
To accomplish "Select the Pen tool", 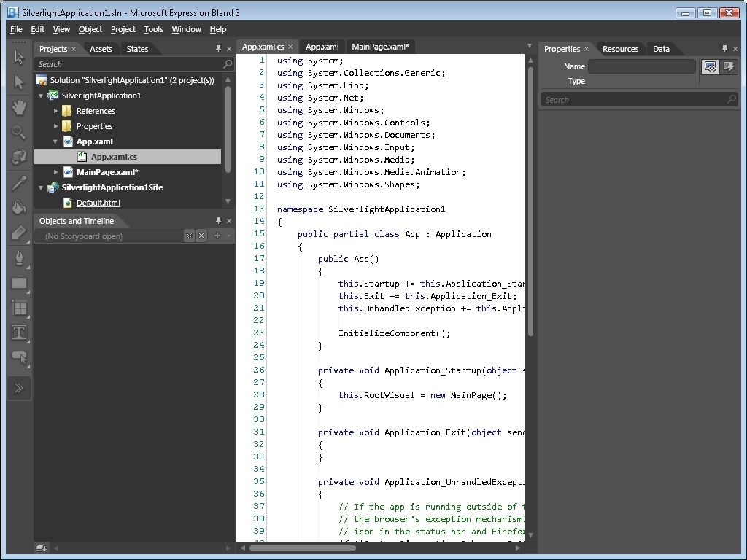I will click(19, 258).
